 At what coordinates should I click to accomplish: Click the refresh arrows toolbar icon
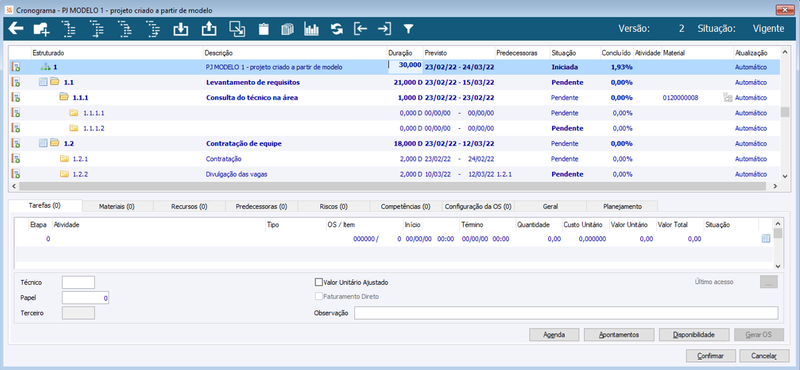[x=336, y=30]
